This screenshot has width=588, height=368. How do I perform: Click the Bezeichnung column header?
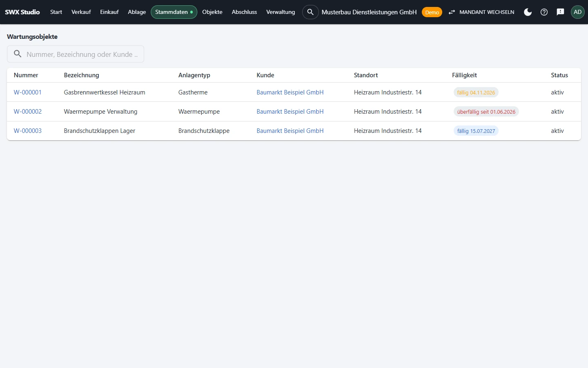(x=81, y=75)
